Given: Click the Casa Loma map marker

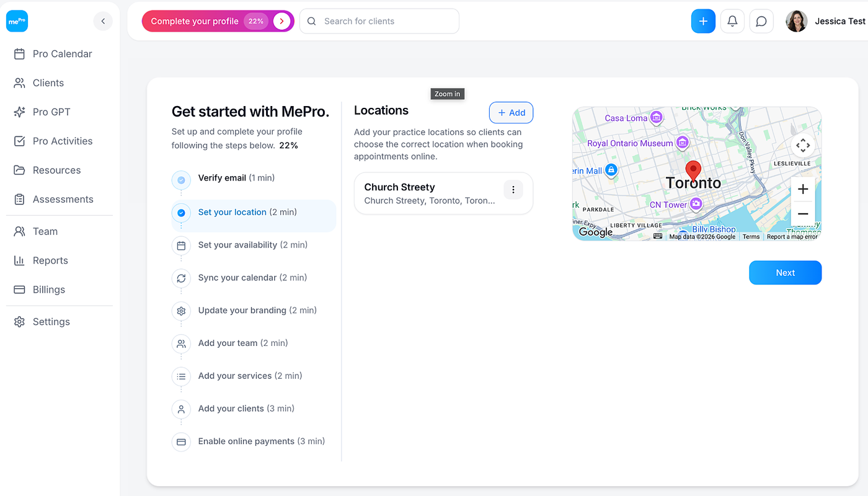Looking at the screenshot, I should coord(656,117).
